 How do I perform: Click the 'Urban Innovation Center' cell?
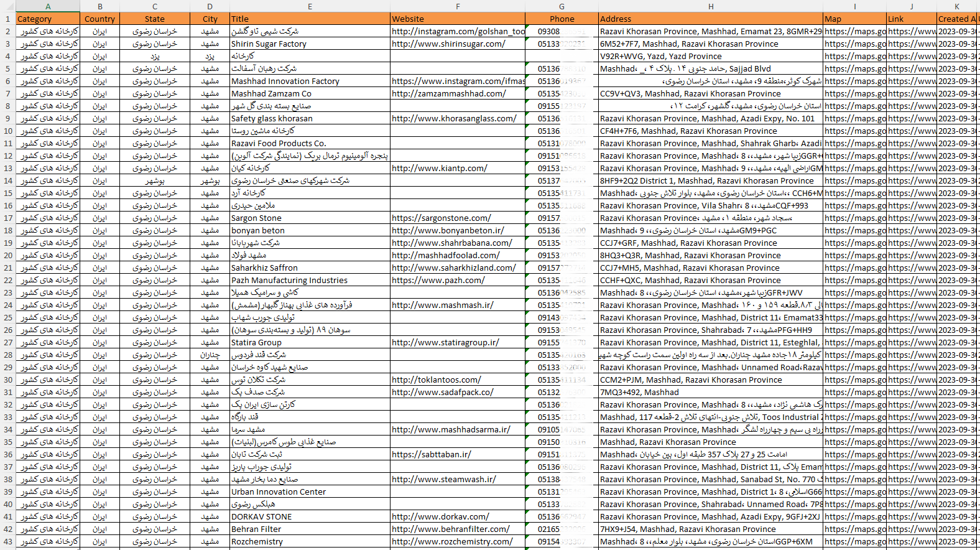click(x=310, y=492)
